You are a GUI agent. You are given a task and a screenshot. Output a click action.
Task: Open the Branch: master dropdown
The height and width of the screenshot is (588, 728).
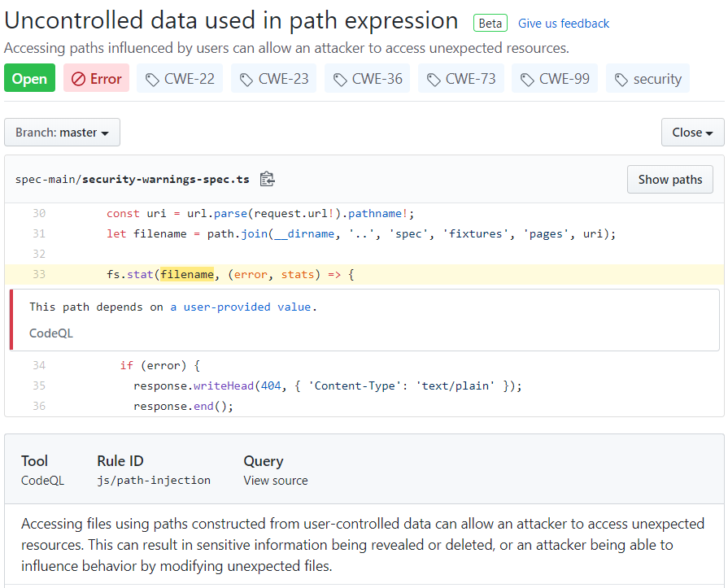[x=62, y=132]
